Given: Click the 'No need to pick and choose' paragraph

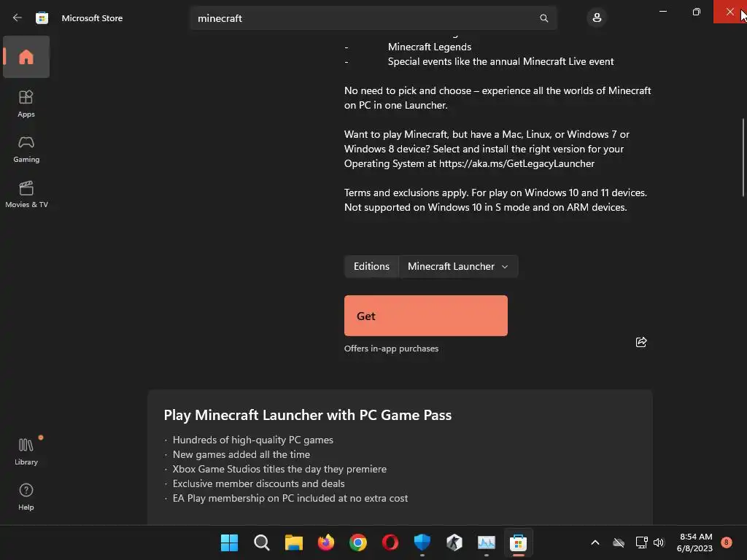Looking at the screenshot, I should [x=498, y=98].
